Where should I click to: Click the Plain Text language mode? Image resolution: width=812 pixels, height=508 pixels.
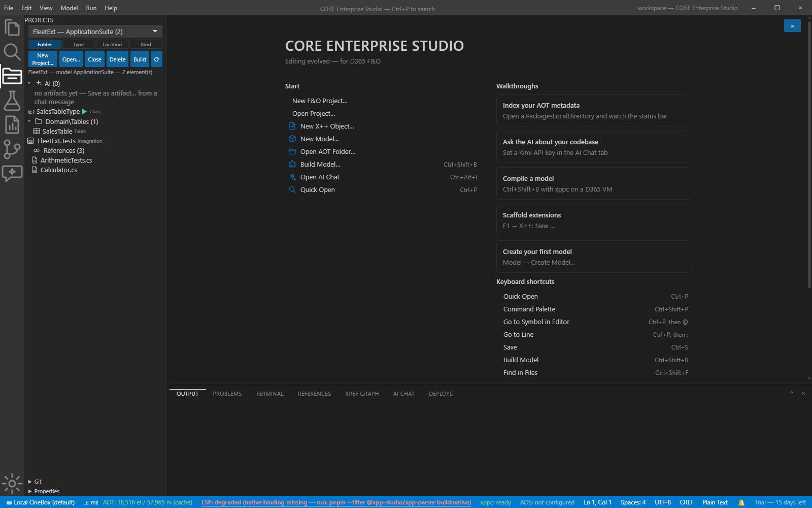tap(715, 502)
